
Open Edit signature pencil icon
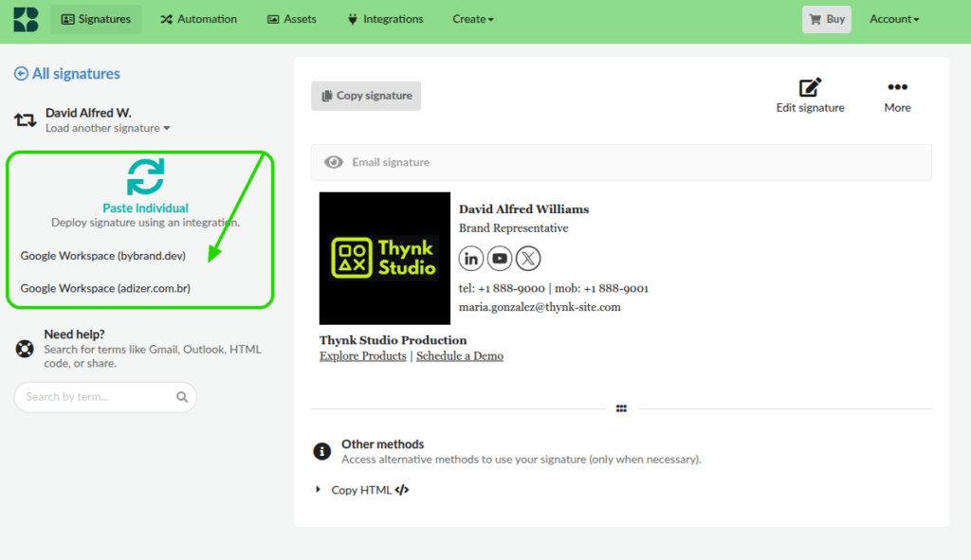810,88
